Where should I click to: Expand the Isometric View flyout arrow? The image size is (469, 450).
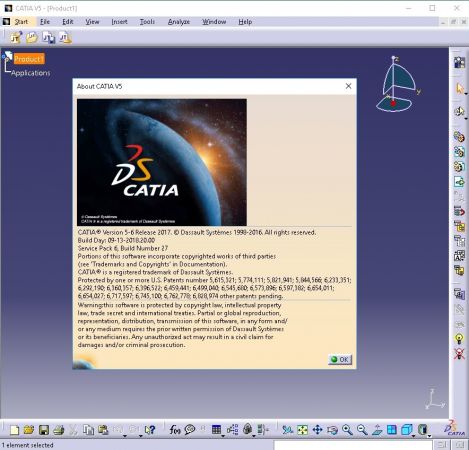click(414, 436)
